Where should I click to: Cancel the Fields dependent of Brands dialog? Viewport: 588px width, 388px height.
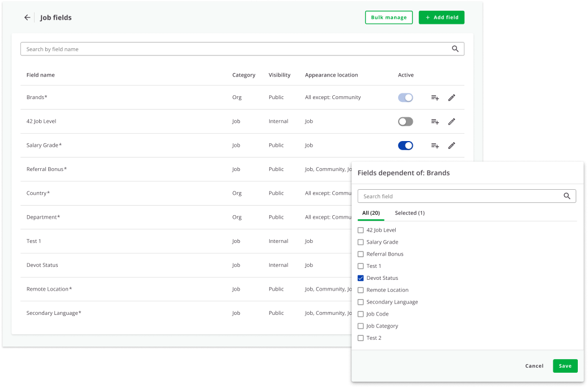[x=534, y=366]
